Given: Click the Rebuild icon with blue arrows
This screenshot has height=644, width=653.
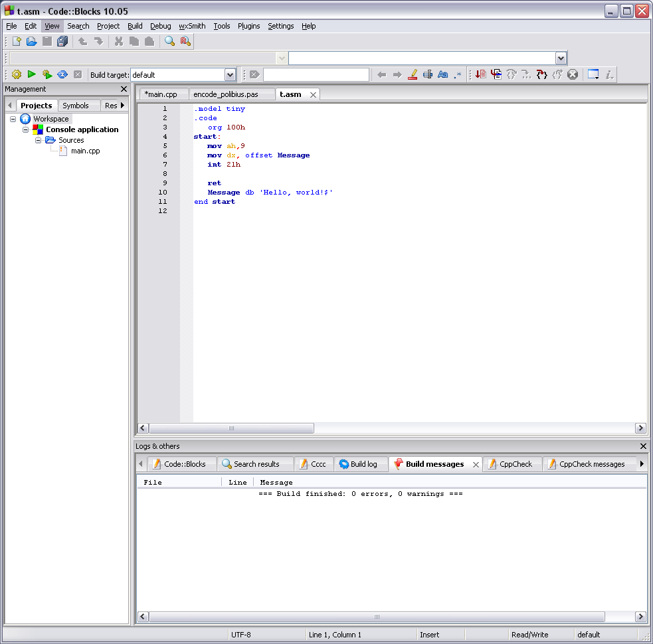Looking at the screenshot, I should pos(62,74).
